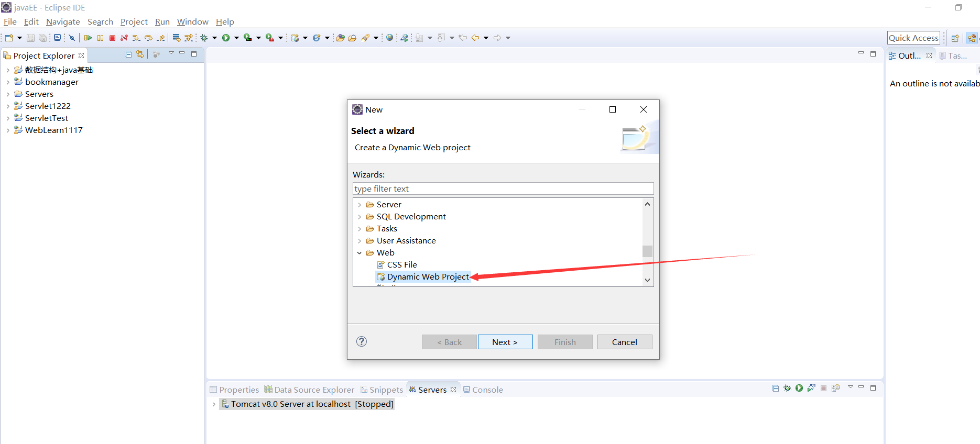This screenshot has height=444, width=980.
Task: Click the Cancel button
Action: point(625,342)
